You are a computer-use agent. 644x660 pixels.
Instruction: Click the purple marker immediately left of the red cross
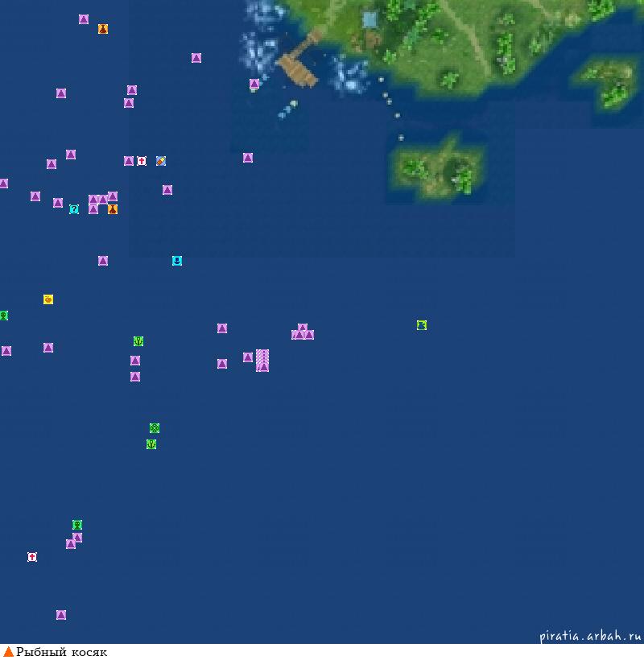click(129, 161)
